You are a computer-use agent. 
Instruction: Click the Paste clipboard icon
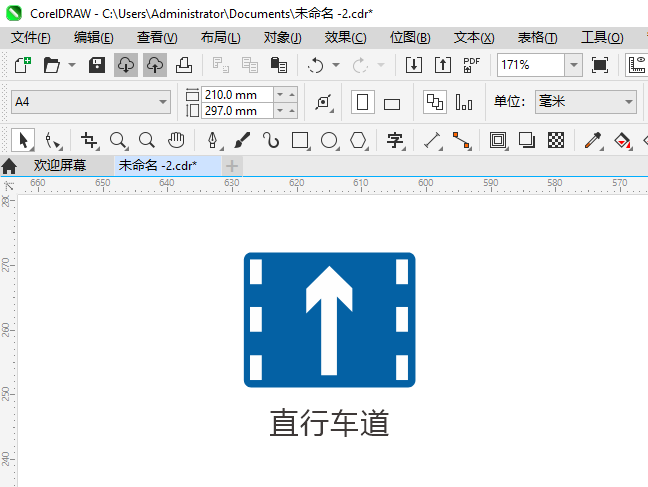[279, 65]
